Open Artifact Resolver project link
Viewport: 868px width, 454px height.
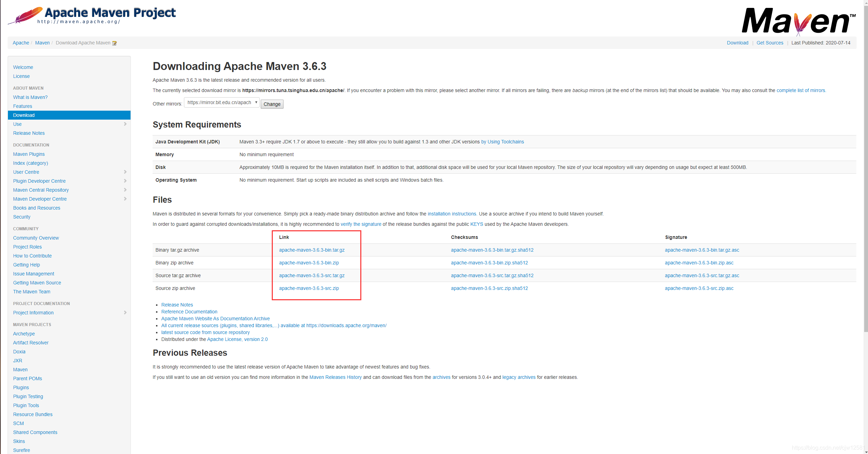[31, 343]
